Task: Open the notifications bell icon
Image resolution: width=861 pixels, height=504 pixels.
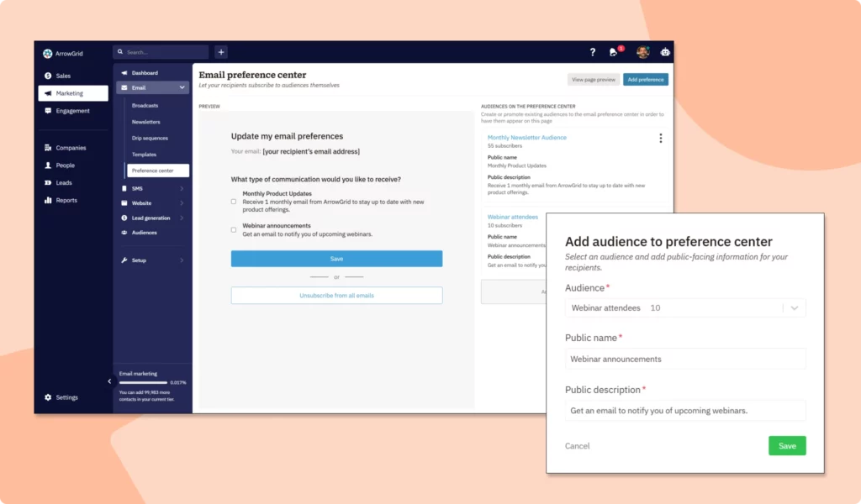Action: click(x=614, y=52)
